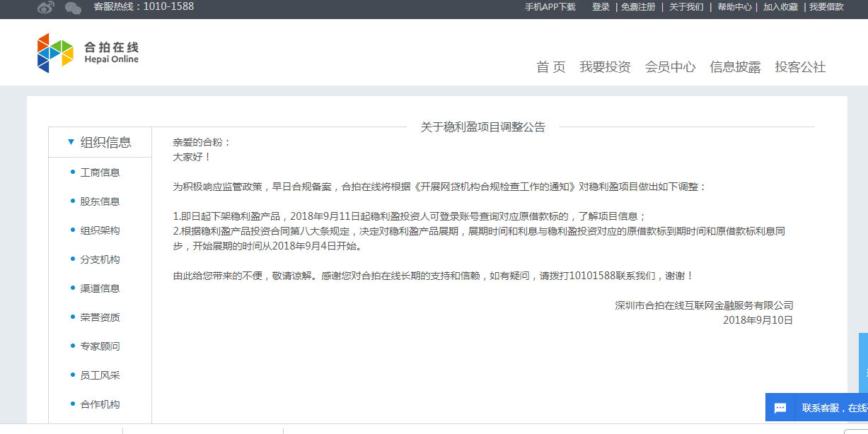Open the Weibo icon in top bar
The width and height of the screenshot is (868, 434).
click(x=46, y=8)
